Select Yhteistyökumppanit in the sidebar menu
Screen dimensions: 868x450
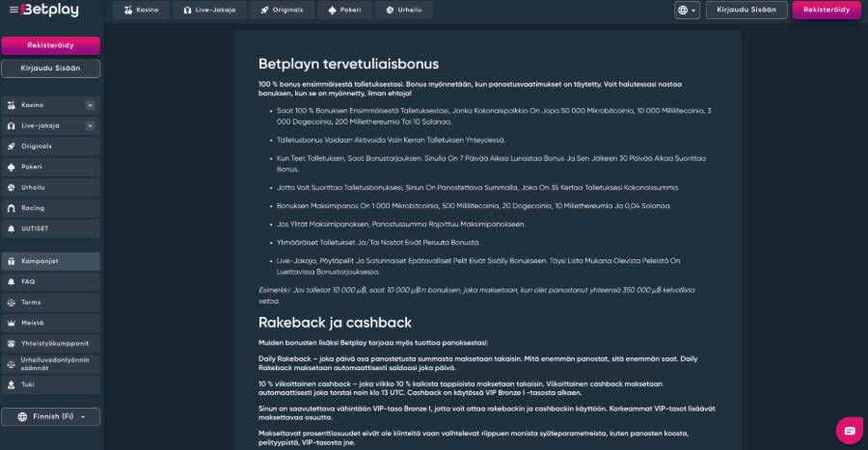(x=51, y=344)
